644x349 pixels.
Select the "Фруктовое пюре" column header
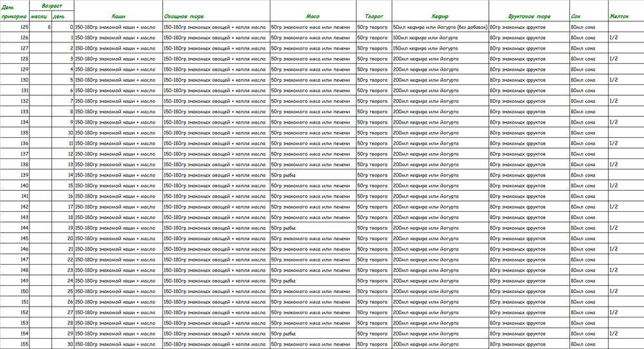pyautogui.click(x=528, y=15)
